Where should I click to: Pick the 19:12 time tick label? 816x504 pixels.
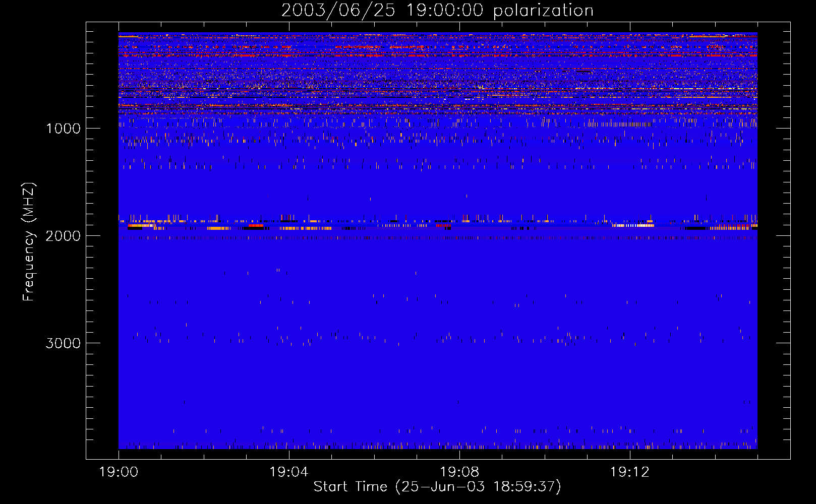coord(629,472)
